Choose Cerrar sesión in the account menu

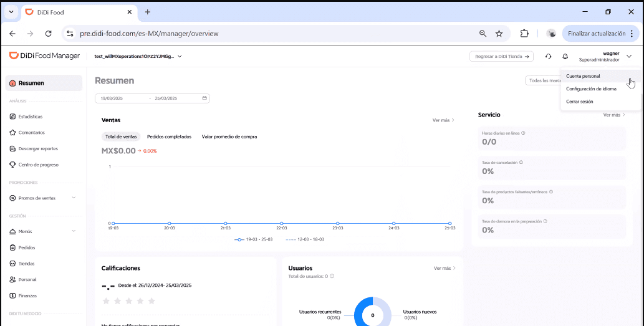(580, 101)
